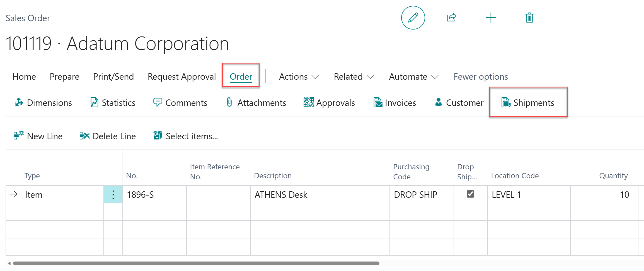Screen dimensions: 644x271
Task: Open Customer person icon
Action: tap(438, 102)
